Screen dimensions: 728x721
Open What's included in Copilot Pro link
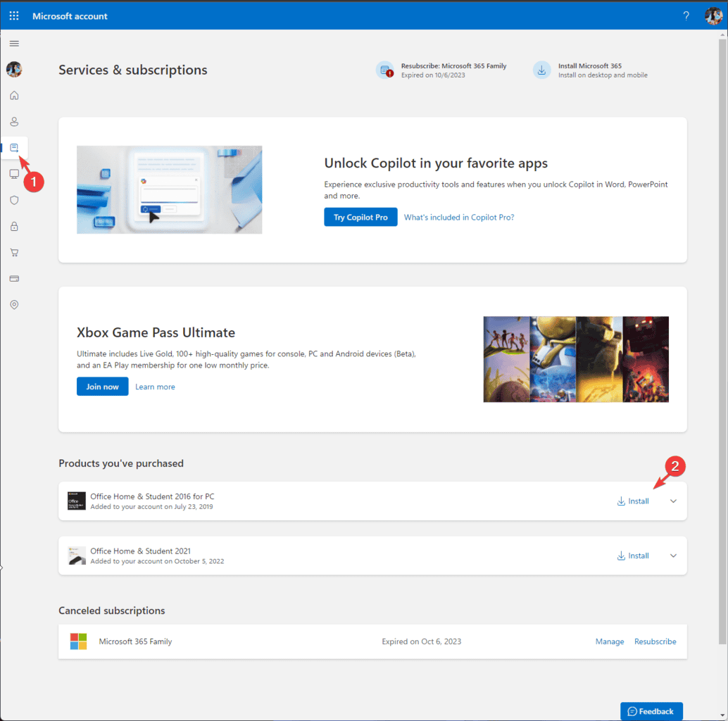459,217
